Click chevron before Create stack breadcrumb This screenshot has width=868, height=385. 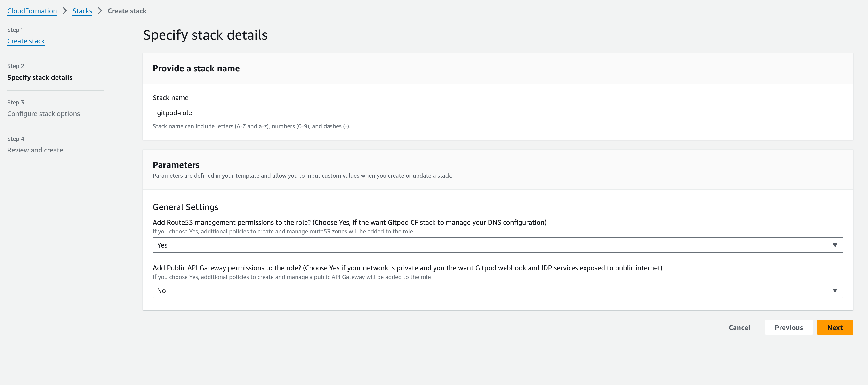point(100,11)
